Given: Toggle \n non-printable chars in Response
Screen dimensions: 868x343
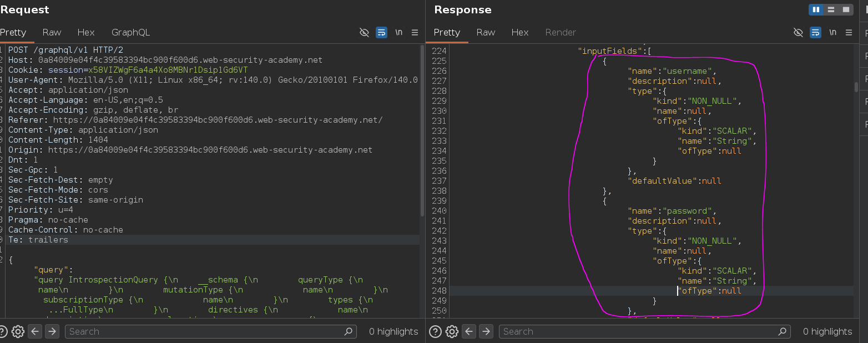Looking at the screenshot, I should tap(832, 32).
